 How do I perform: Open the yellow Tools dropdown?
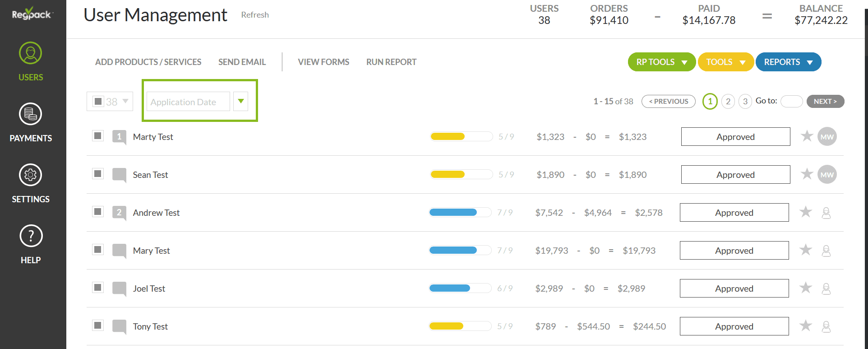point(725,62)
